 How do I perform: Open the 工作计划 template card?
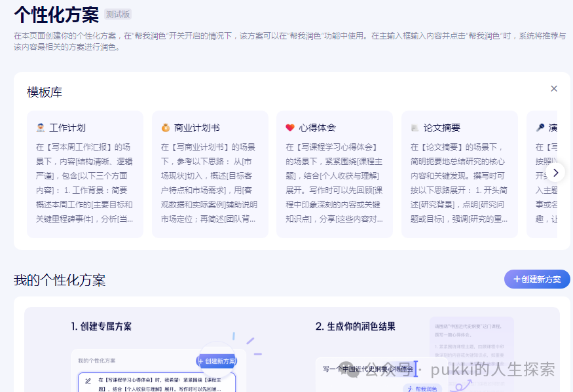84,174
